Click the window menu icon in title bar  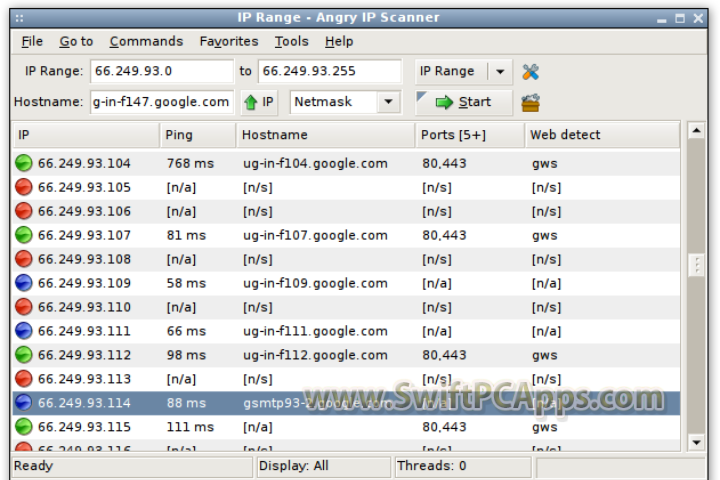(19, 18)
